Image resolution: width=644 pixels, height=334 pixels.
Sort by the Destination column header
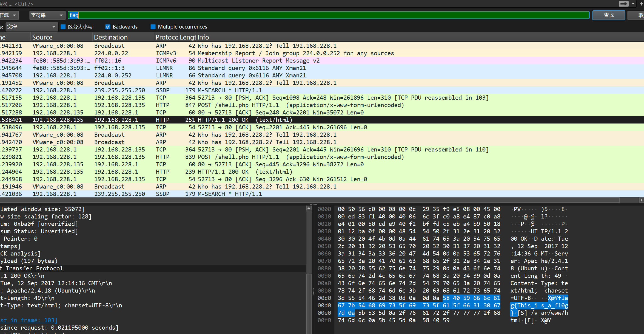click(111, 37)
